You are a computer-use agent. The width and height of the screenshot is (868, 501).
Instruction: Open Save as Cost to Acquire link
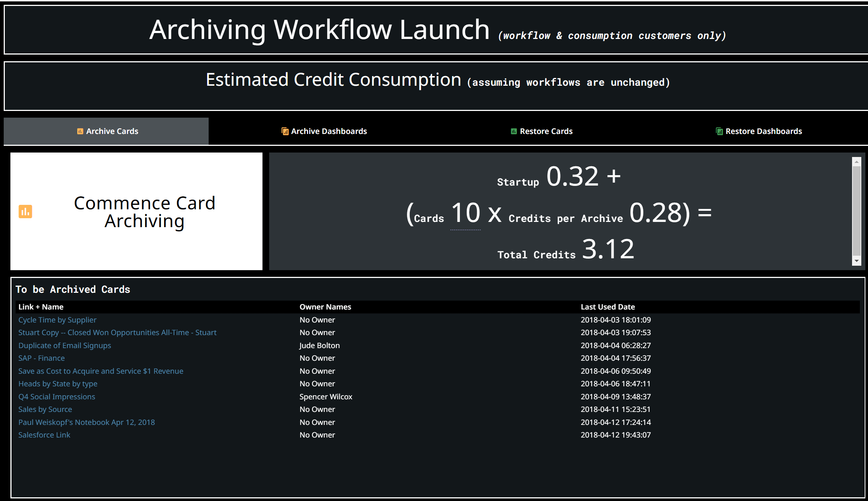point(101,371)
